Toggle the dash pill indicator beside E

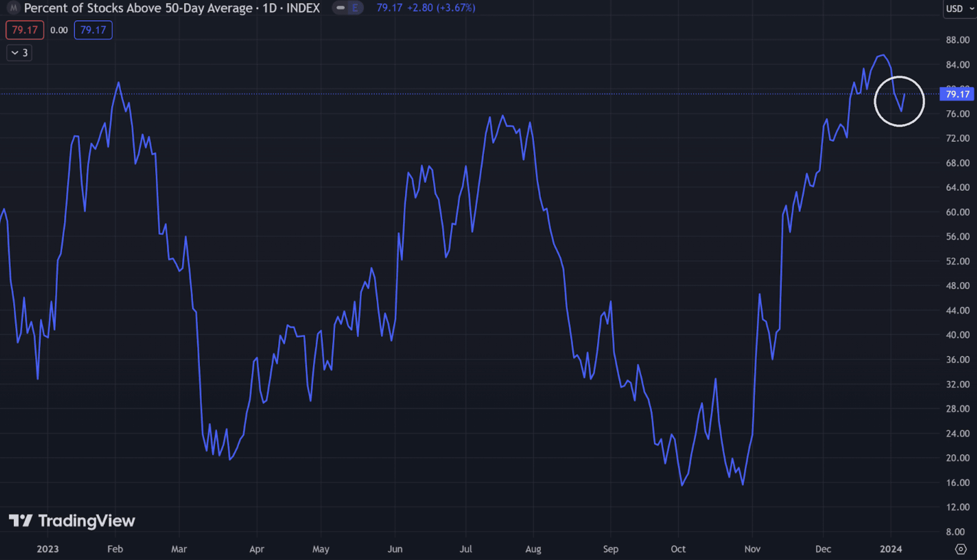pyautogui.click(x=341, y=8)
